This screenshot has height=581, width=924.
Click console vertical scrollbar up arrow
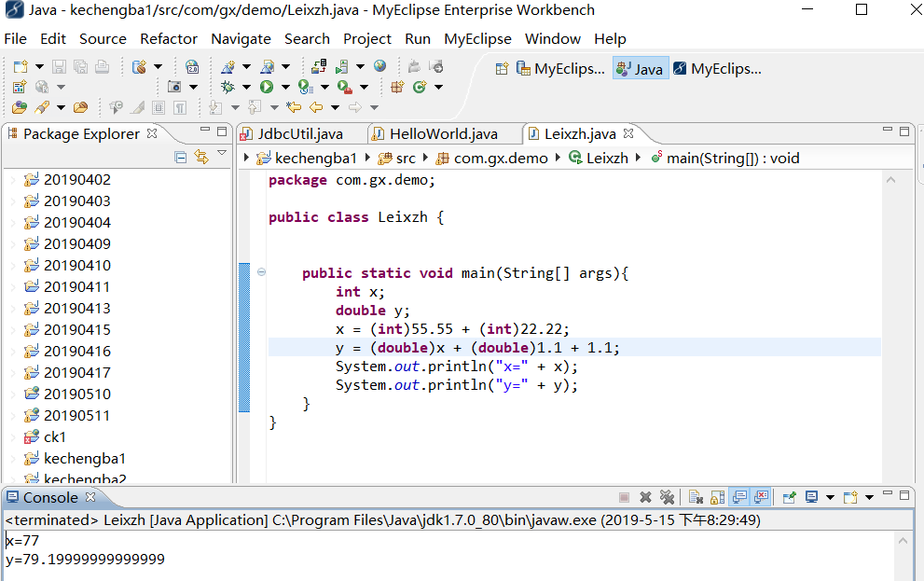[903, 540]
